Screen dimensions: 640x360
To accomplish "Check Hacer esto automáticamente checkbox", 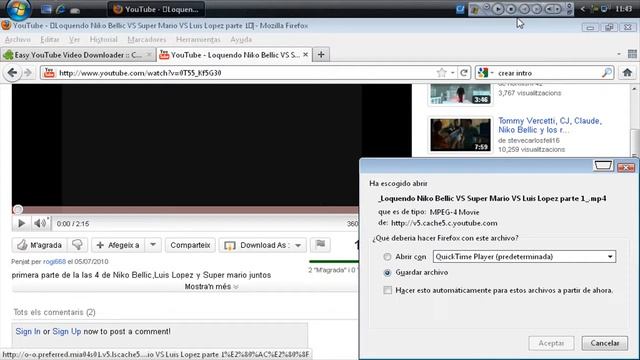I will [387, 290].
